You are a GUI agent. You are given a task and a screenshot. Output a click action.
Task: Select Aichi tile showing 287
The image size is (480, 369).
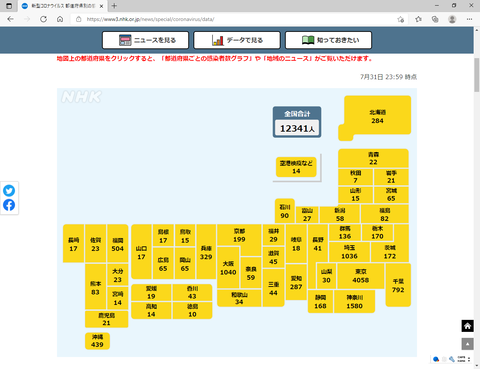click(296, 282)
